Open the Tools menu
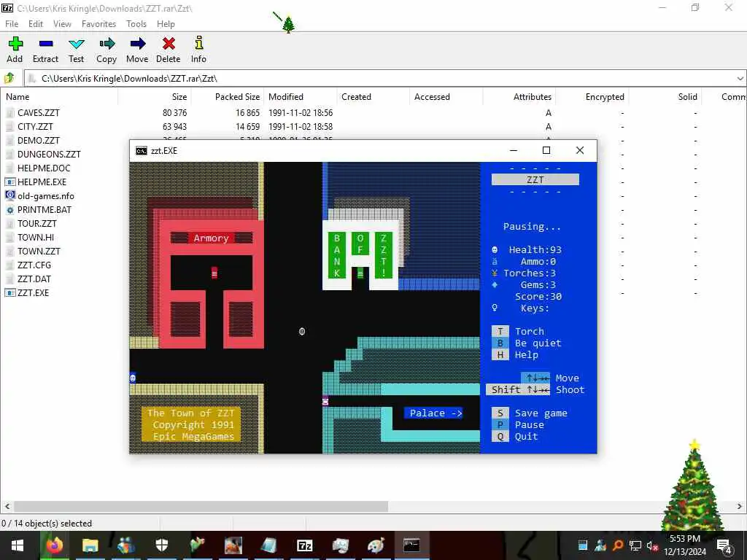The height and width of the screenshot is (560, 747). [136, 24]
